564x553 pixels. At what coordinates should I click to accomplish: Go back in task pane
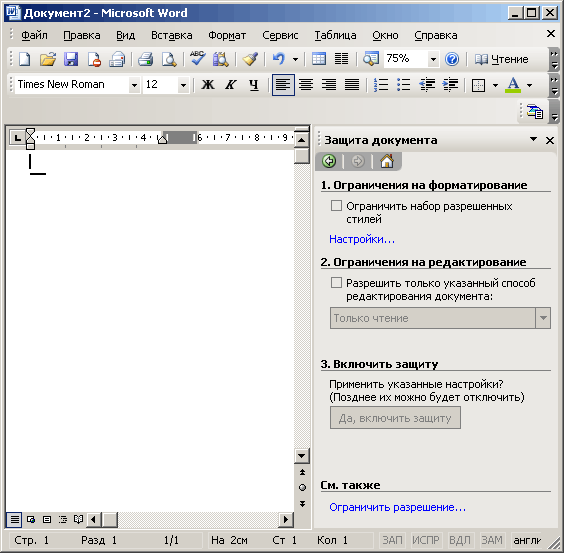click(329, 161)
